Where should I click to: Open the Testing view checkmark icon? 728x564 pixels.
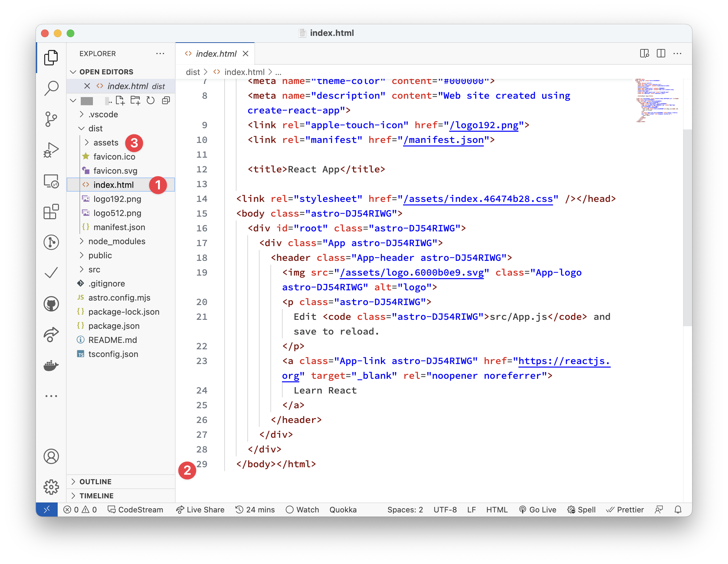[51, 273]
